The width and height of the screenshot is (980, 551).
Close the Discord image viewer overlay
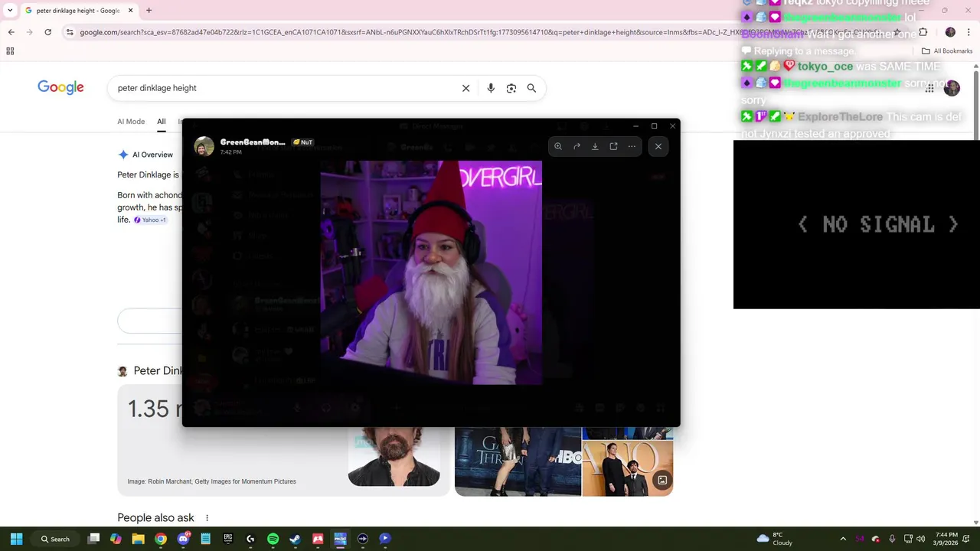coord(658,146)
